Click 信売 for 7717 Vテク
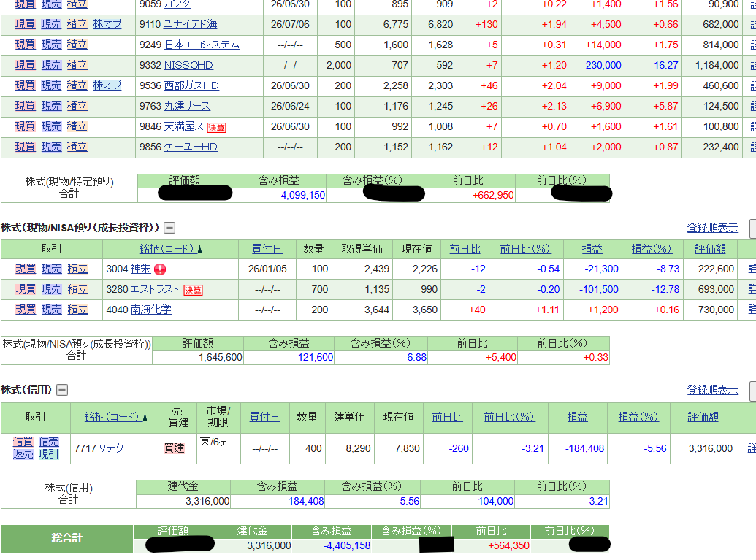756x560 pixels. point(49,442)
